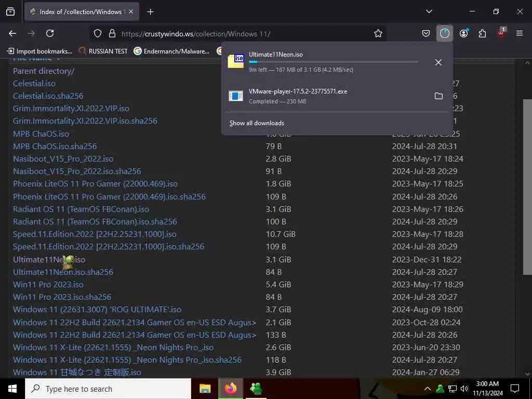Open Grim.Immortality.XI.2022.VIP.iso link

coord(71,109)
